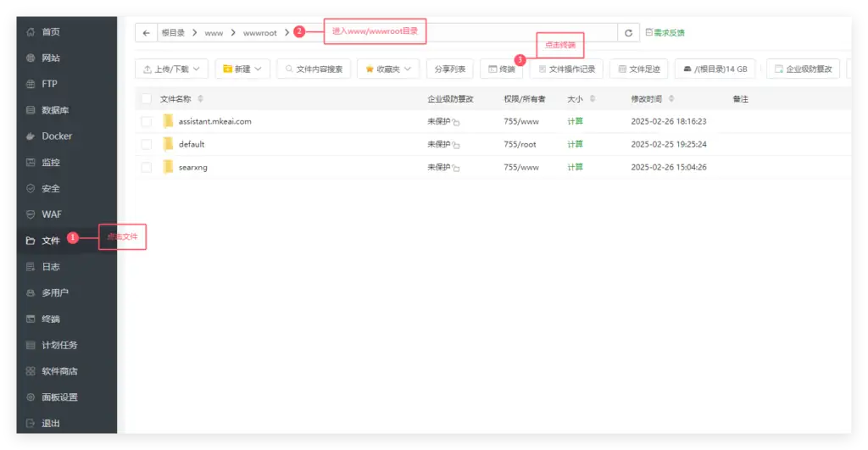Click 计算 size for assistant.mkeai.com
The width and height of the screenshot is (868, 450).
(576, 121)
